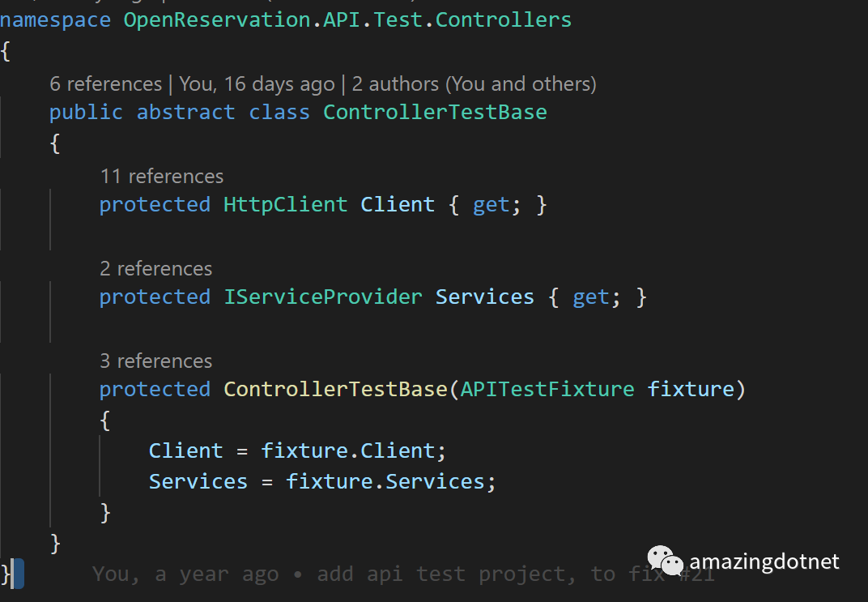Click 'You, 16 days ago' CodeLens
The height and width of the screenshot is (602, 868).
(257, 84)
